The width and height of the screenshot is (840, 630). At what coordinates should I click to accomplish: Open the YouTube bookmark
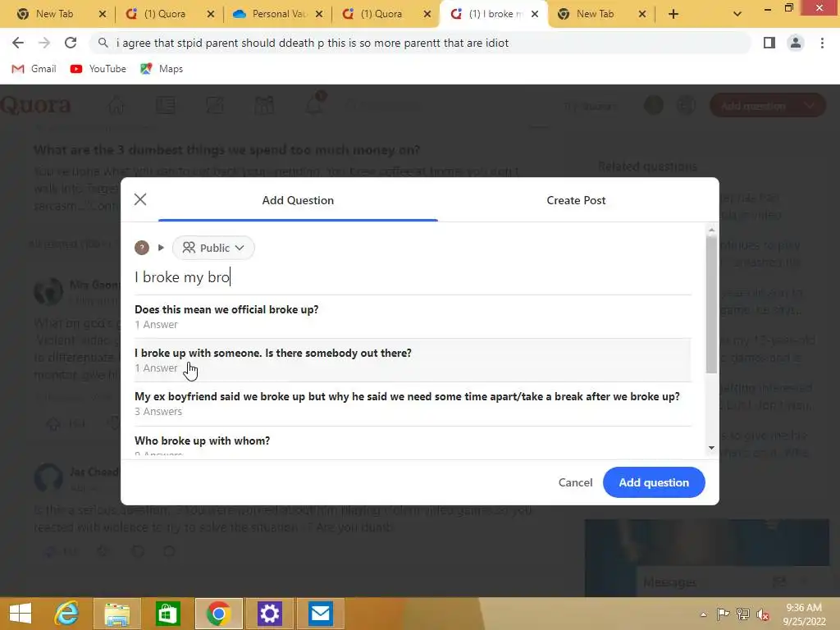(98, 69)
